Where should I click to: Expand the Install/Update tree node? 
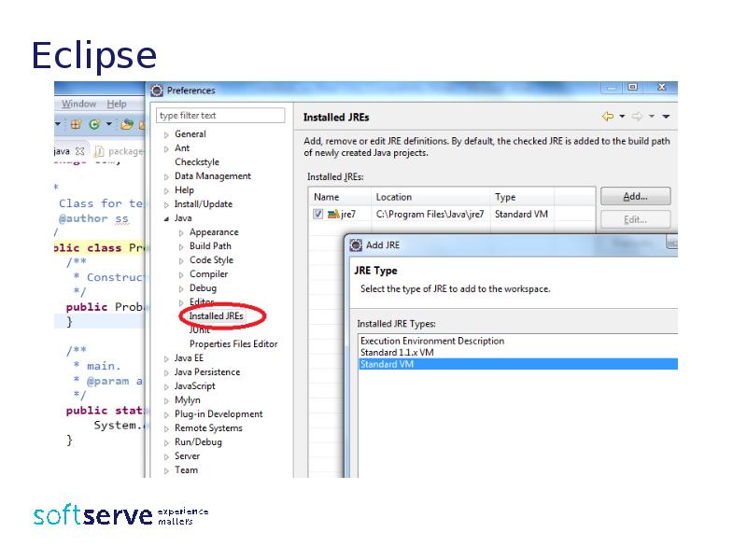166,205
